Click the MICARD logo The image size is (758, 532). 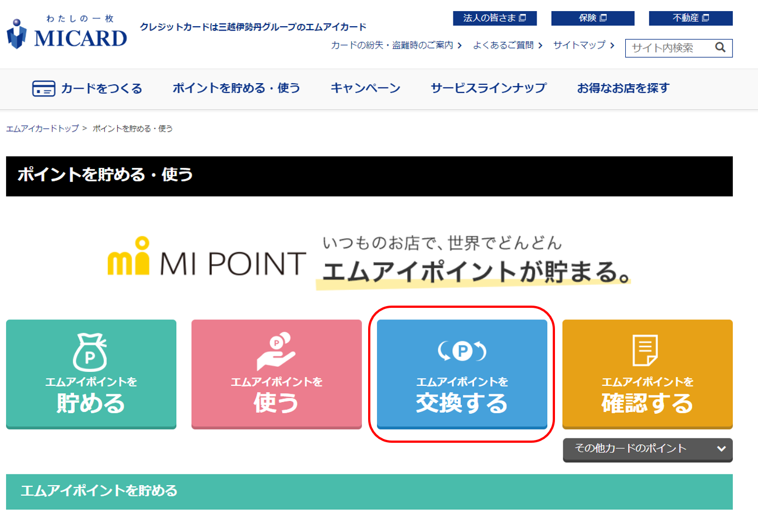coord(67,32)
